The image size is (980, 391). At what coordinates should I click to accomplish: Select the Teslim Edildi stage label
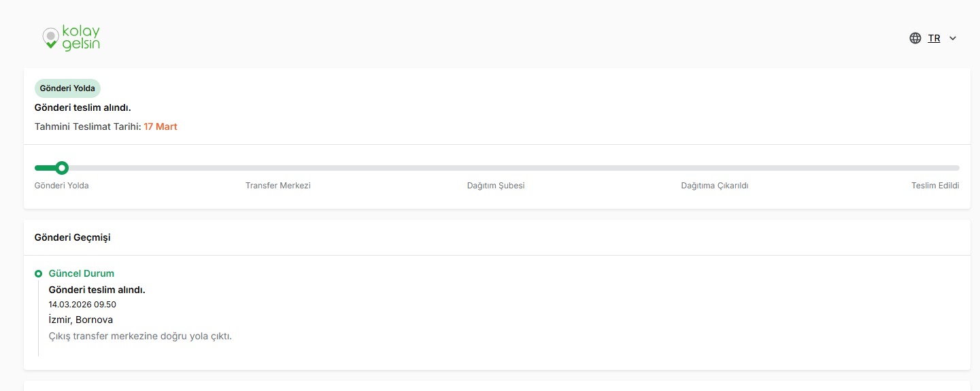935,186
